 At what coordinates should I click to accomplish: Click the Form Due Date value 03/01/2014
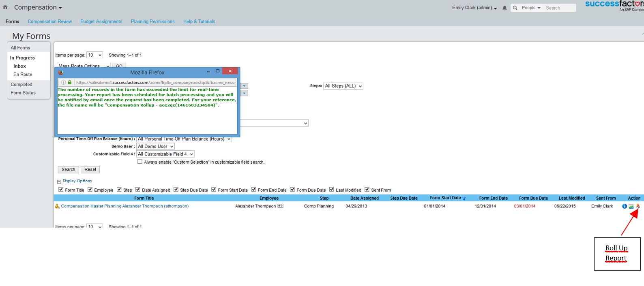[x=525, y=206]
